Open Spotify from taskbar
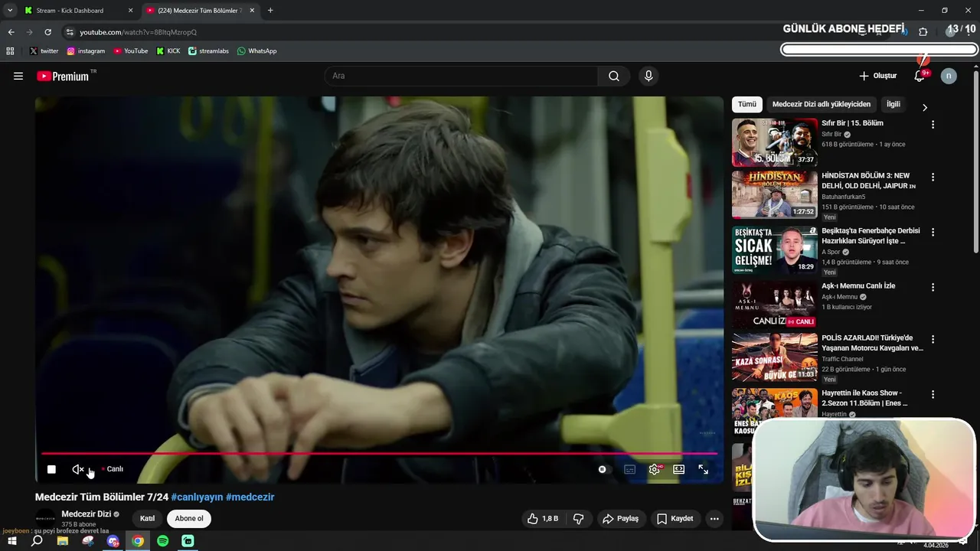 [x=163, y=541]
